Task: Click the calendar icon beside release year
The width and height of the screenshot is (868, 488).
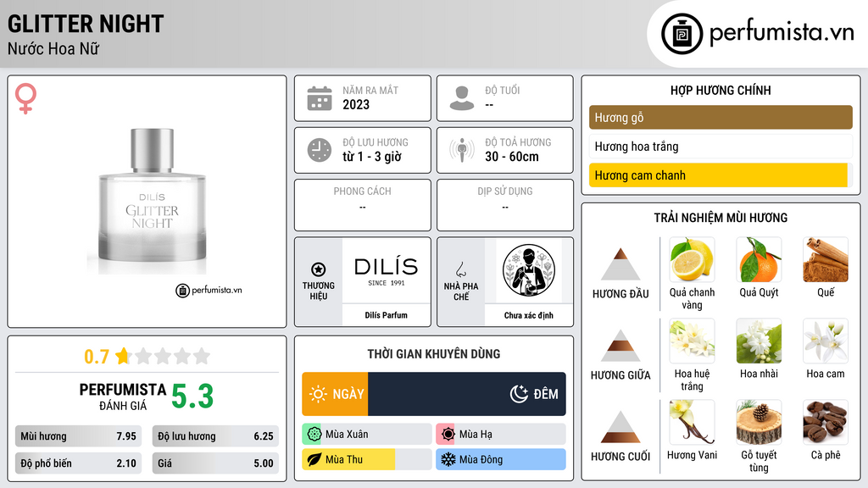Action: tap(320, 98)
